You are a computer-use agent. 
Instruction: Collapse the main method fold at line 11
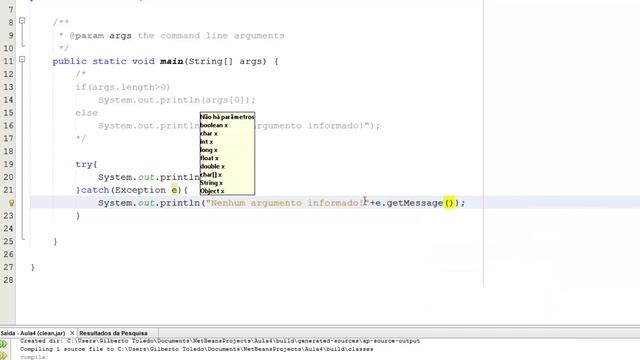[x=22, y=59]
